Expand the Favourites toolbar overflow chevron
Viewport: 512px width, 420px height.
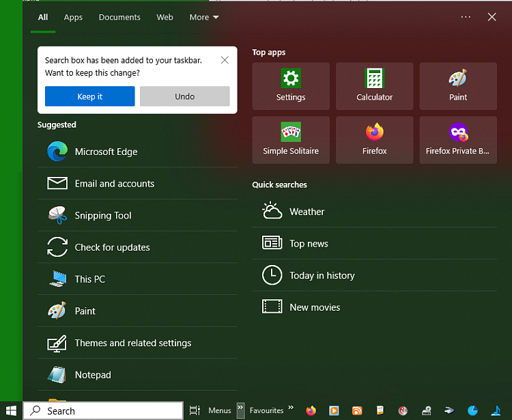click(x=291, y=408)
